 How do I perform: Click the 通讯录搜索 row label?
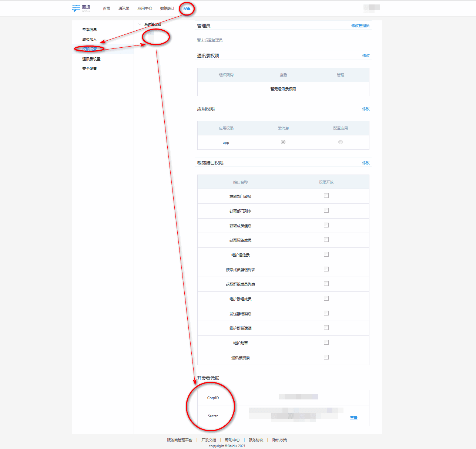coord(241,358)
